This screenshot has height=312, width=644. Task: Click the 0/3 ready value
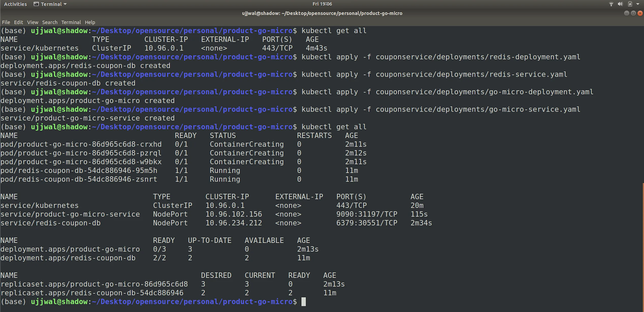tap(159, 249)
